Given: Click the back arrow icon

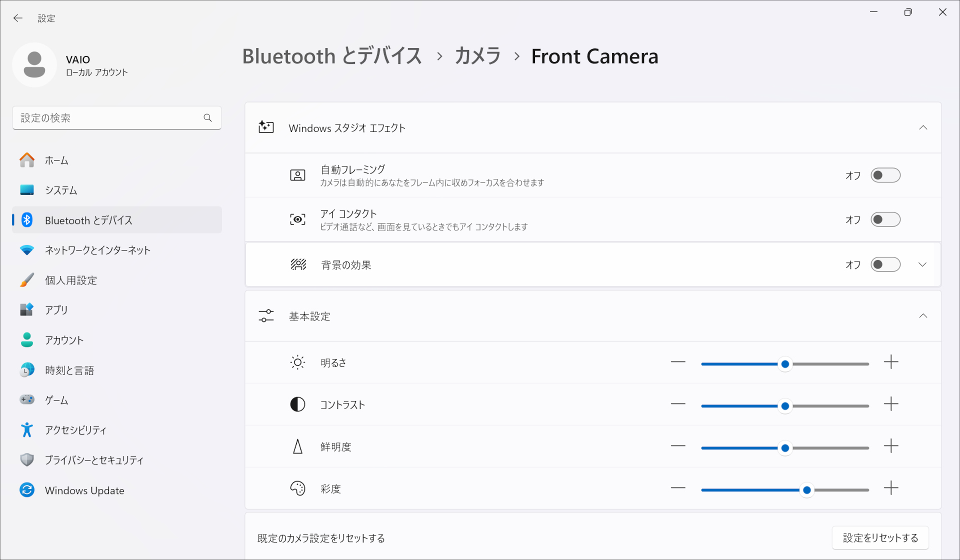Looking at the screenshot, I should pos(18,18).
